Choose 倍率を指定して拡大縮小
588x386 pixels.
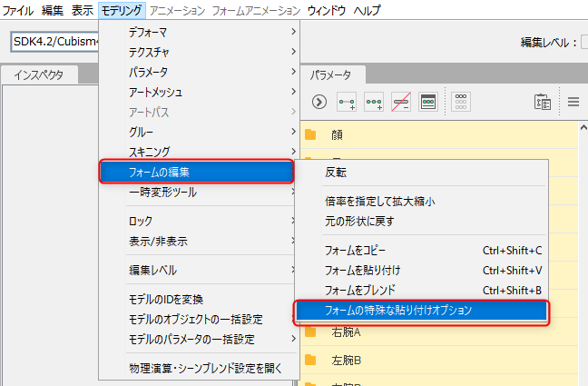pos(422,202)
